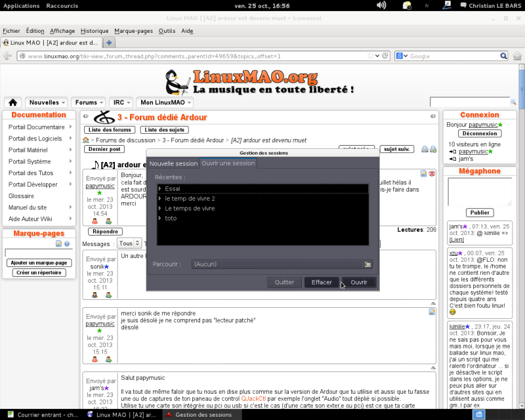Image resolution: width=525 pixels, height=420 pixels.
Task: Switch to the Nouvelle session tab
Action: [x=173, y=163]
